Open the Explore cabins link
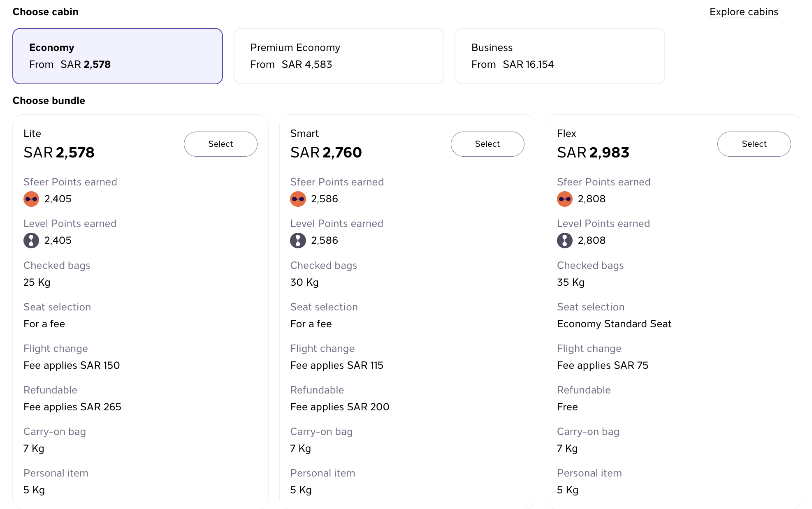 (744, 12)
